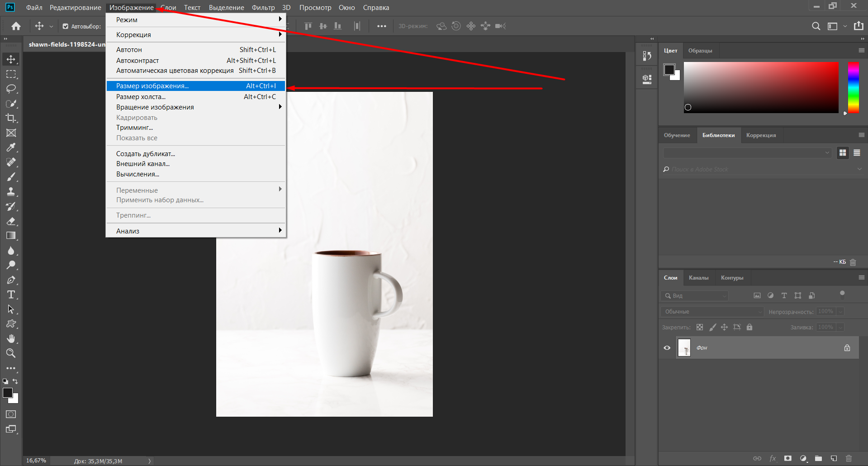Open the layer filter Вид dropdown
The height and width of the screenshot is (466, 868).
pos(694,296)
